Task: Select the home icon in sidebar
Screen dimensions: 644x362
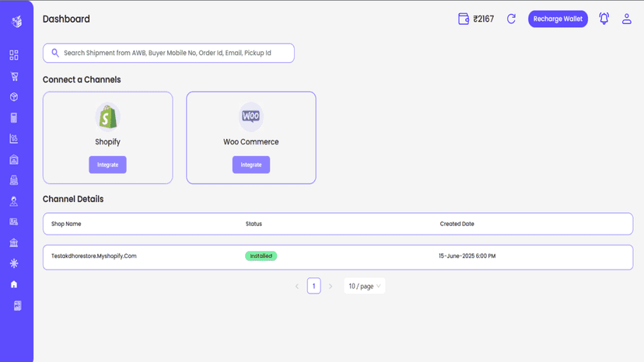Action: [x=14, y=284]
